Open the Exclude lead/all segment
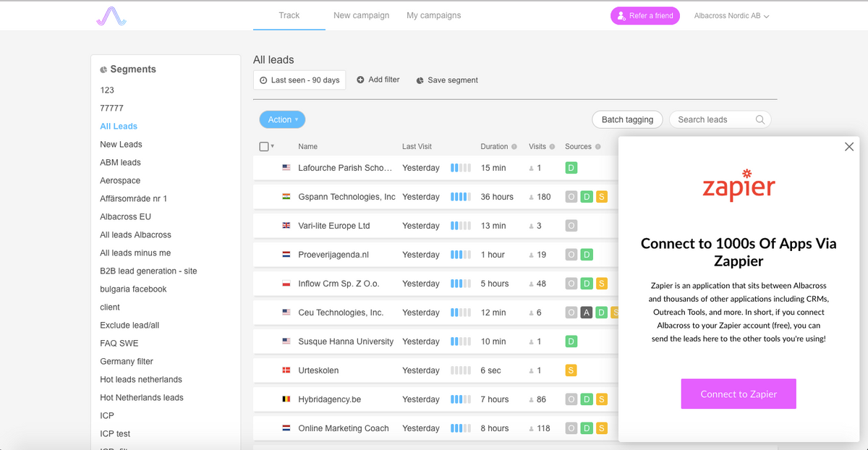 pyautogui.click(x=129, y=326)
